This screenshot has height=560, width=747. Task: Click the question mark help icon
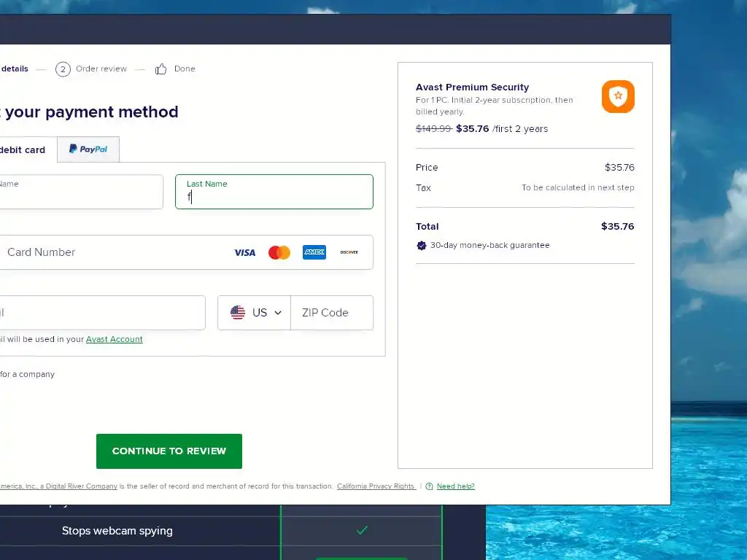[x=429, y=486]
